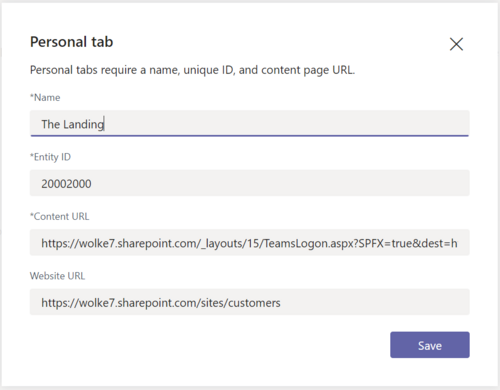Click the word customers in Website URL
The width and height of the screenshot is (500, 390).
pyautogui.click(x=254, y=303)
